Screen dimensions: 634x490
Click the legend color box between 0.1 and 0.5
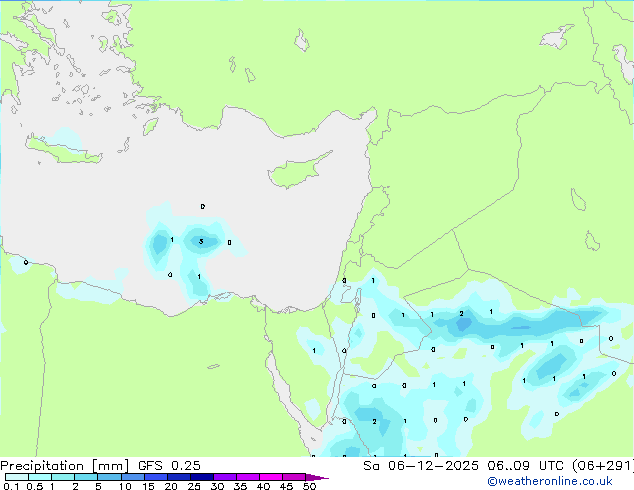click(17, 477)
